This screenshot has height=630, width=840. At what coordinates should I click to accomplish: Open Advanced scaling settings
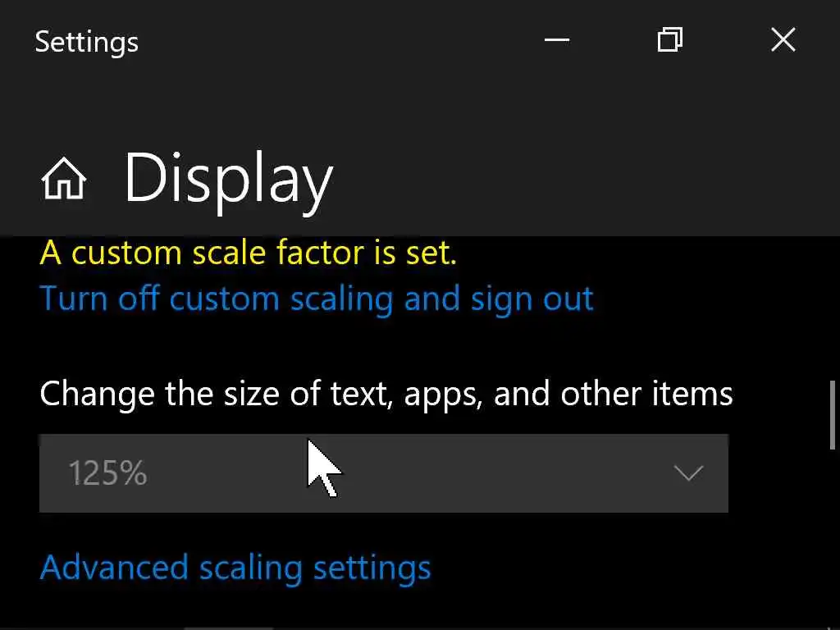[235, 568]
